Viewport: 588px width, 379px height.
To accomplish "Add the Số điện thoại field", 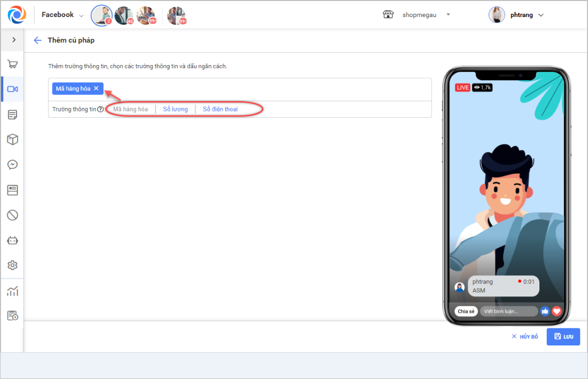I will (x=220, y=109).
